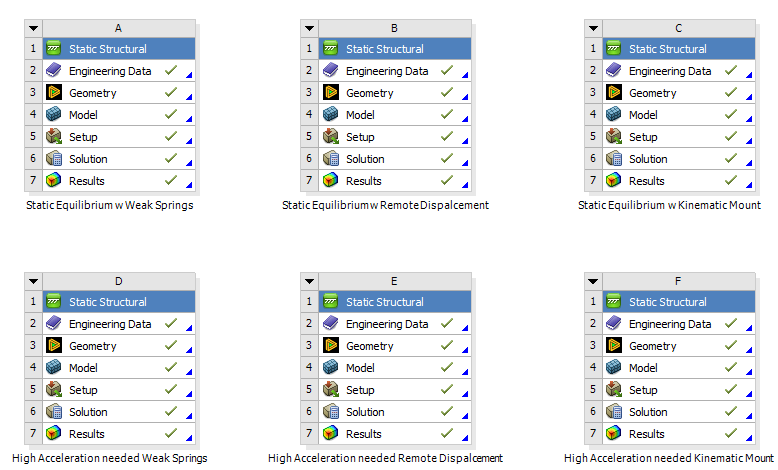Open the dropdown arrow of system B
The width and height of the screenshot is (778, 470).
[309, 28]
